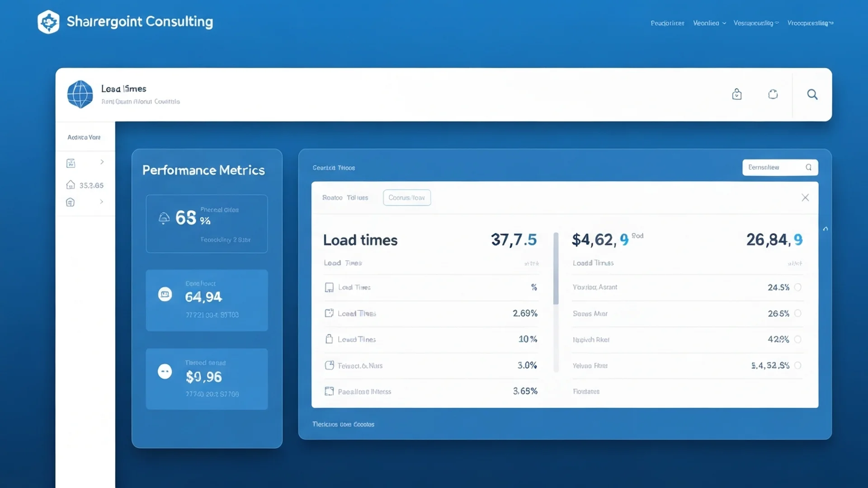
Task: Click the home icon next to 35,3.65
Action: click(x=71, y=185)
